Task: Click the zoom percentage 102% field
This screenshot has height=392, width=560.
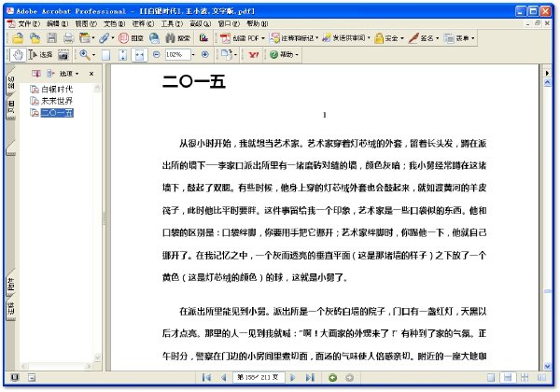Action: 177,55
